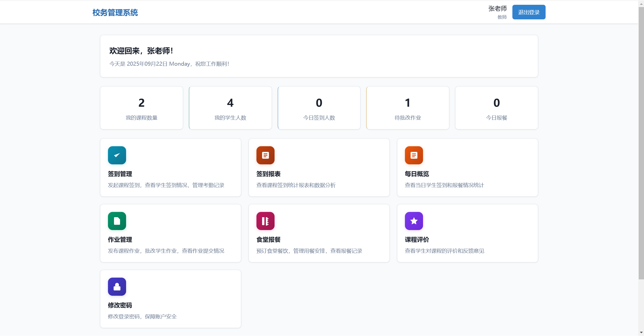This screenshot has height=336, width=644.
Task: Open the 课程评价 card
Action: coord(467,233)
